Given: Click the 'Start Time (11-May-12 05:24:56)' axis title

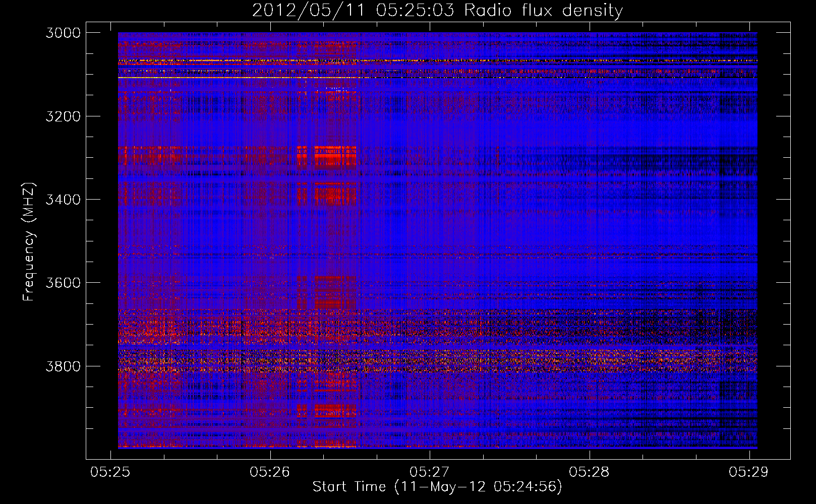Looking at the screenshot, I should [x=437, y=487].
